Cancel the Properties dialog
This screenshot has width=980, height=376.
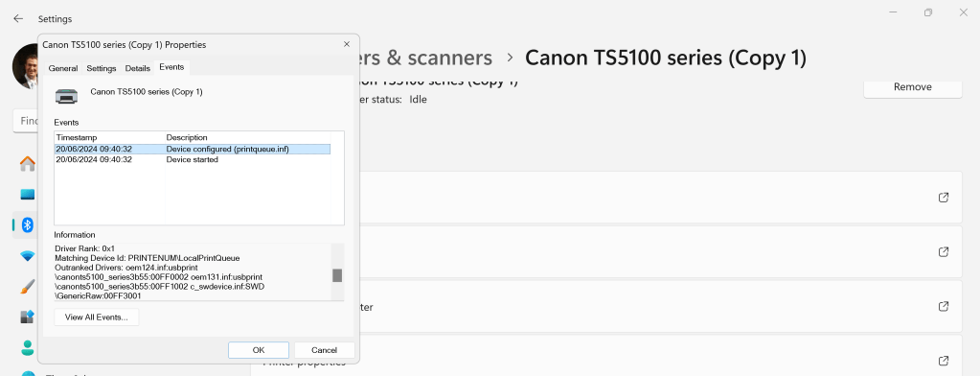point(324,350)
